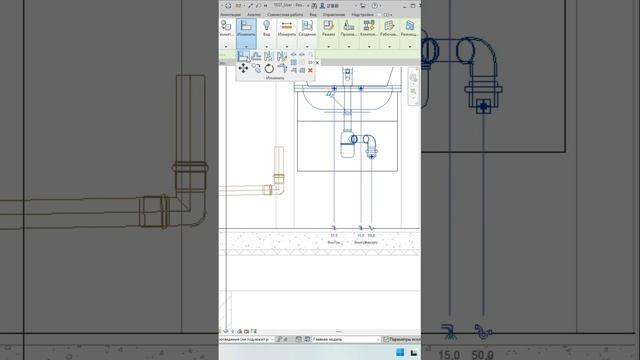Screen dimensions: 640x360
Task: Switch to the Надстройки ribbon tab
Action: pyautogui.click(x=362, y=15)
